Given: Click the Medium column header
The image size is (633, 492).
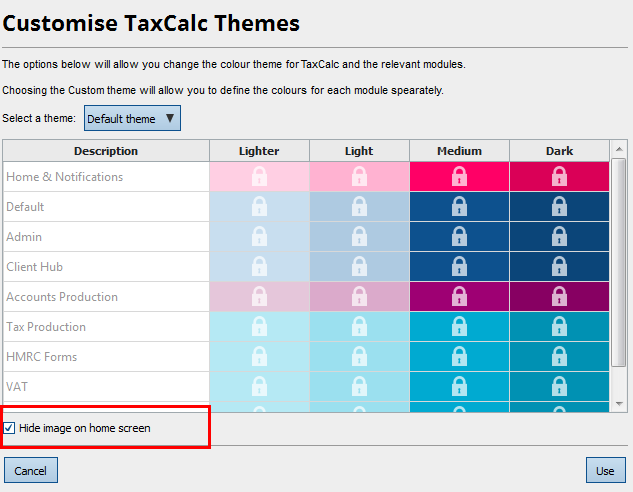Looking at the screenshot, I should pyautogui.click(x=459, y=151).
